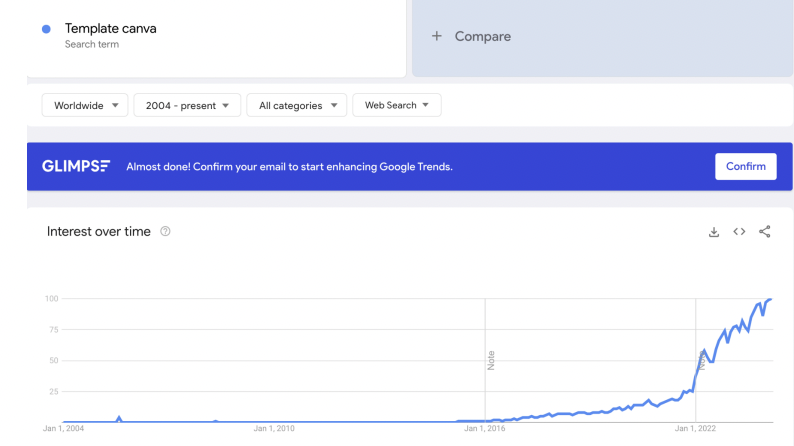Open the Interest over time help icon
794x446 pixels.
[166, 232]
